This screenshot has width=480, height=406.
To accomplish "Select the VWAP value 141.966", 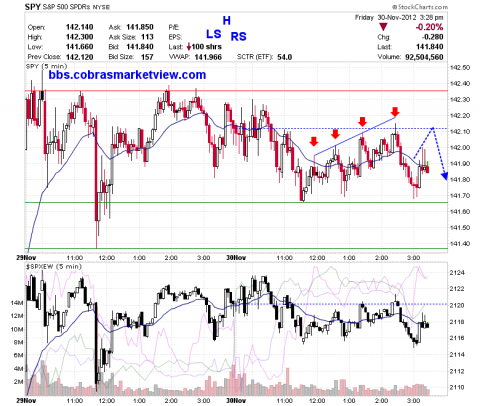I will click(208, 57).
